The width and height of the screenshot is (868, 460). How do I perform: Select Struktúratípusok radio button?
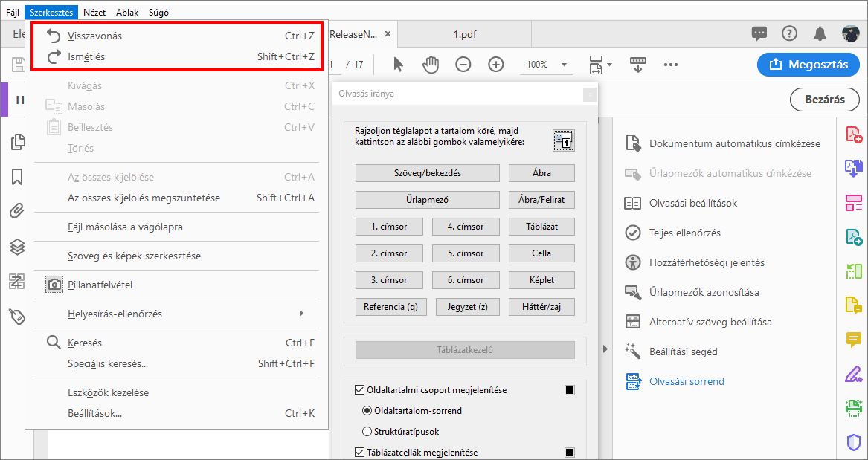pos(367,431)
